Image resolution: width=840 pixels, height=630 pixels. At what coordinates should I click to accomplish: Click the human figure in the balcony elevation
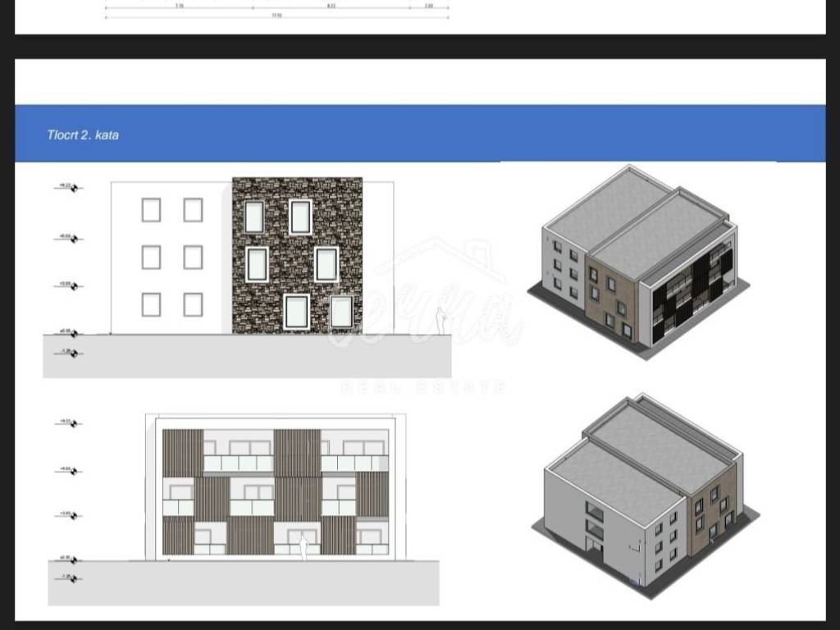tap(304, 546)
